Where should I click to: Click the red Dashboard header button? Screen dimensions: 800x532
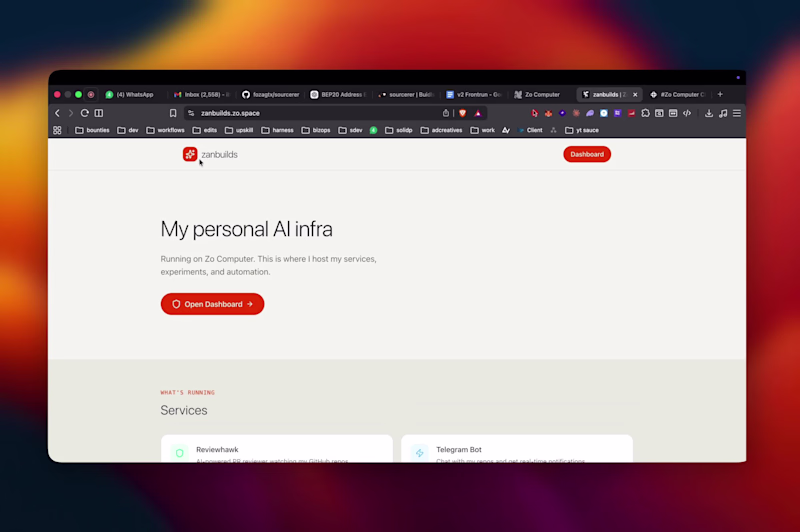coord(587,154)
